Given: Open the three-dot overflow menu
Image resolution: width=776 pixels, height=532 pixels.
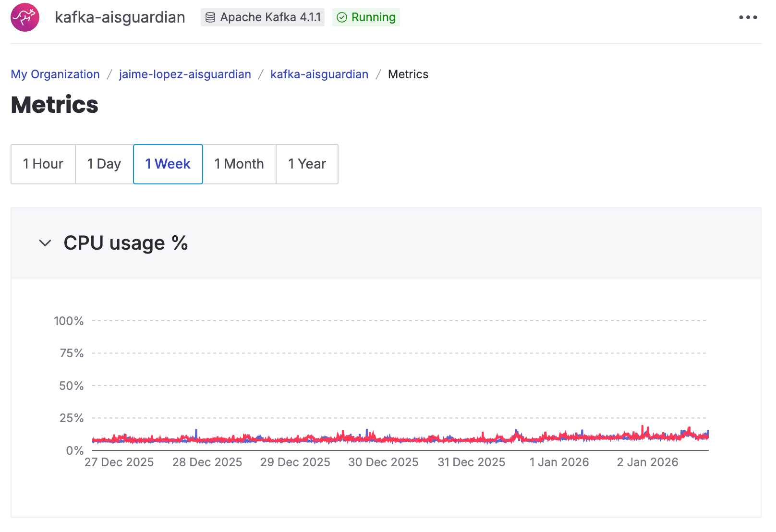Looking at the screenshot, I should (x=748, y=17).
